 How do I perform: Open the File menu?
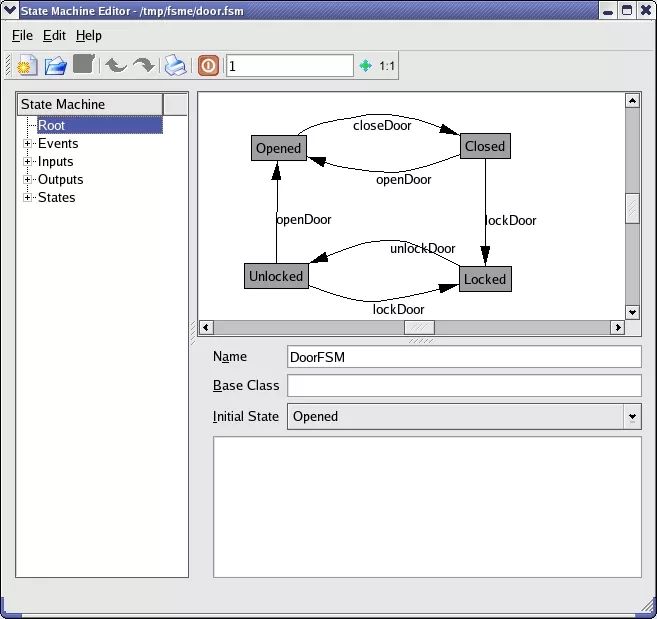tap(22, 35)
